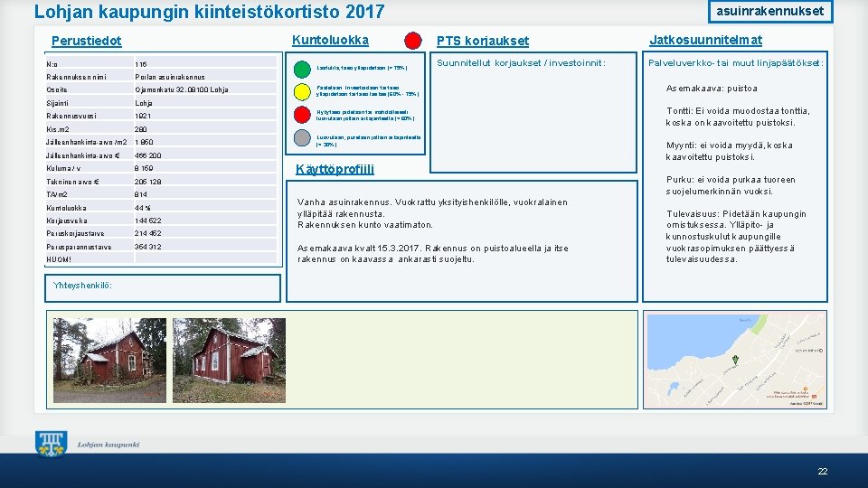Click the Palveluverkko- tai muut linjapäätökset heading
868x488 pixels.
click(x=736, y=63)
